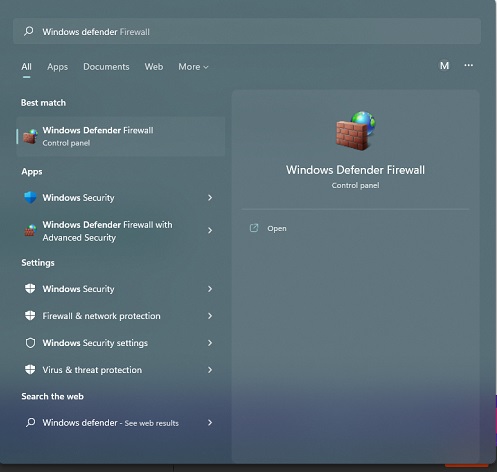Click the M account avatar
Viewport: 497px width, 472px height.
[444, 66]
